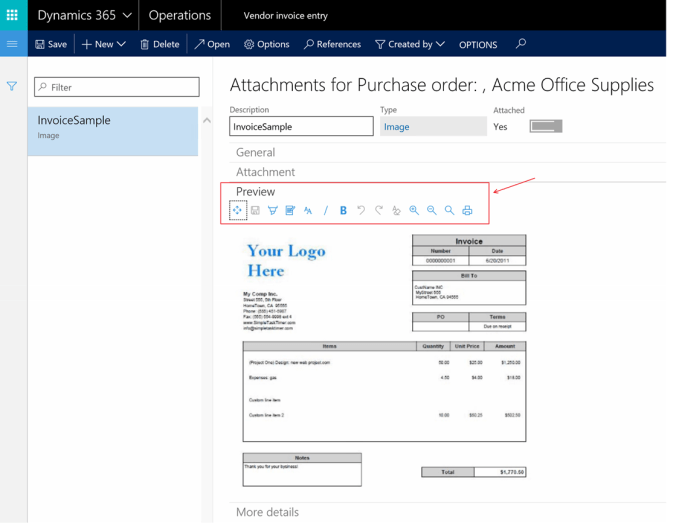Expand the More details section
The image size is (676, 523).
[267, 512]
